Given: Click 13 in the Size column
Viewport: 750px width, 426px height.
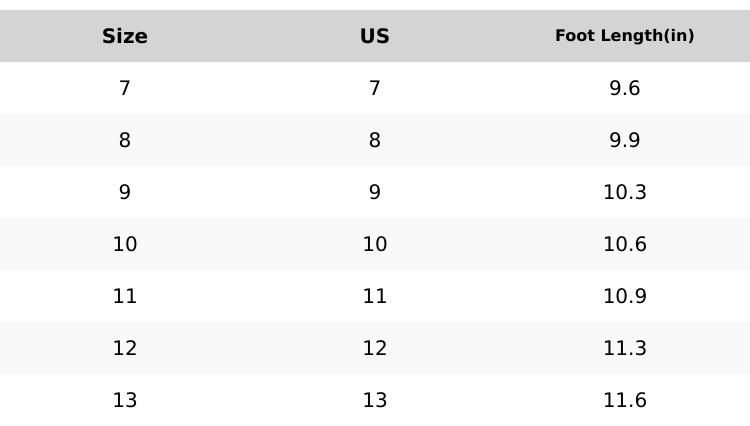Looking at the screenshot, I should (125, 400).
